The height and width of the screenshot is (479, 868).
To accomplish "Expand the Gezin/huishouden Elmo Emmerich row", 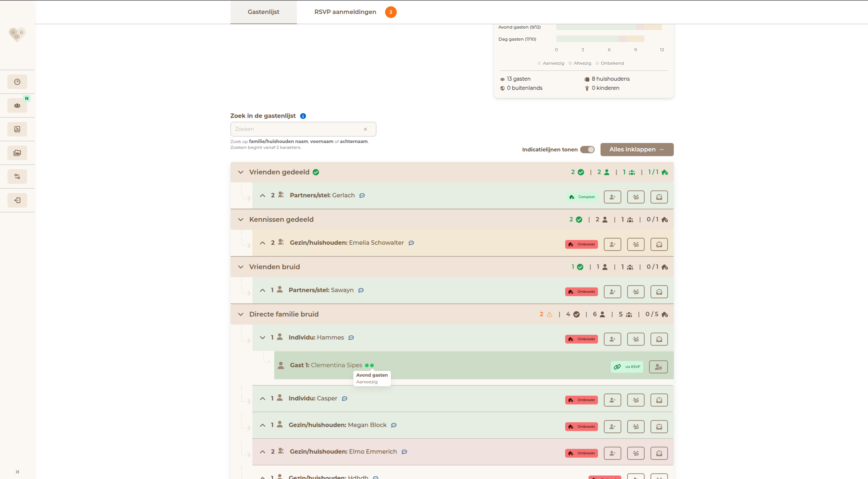I will coord(262,452).
